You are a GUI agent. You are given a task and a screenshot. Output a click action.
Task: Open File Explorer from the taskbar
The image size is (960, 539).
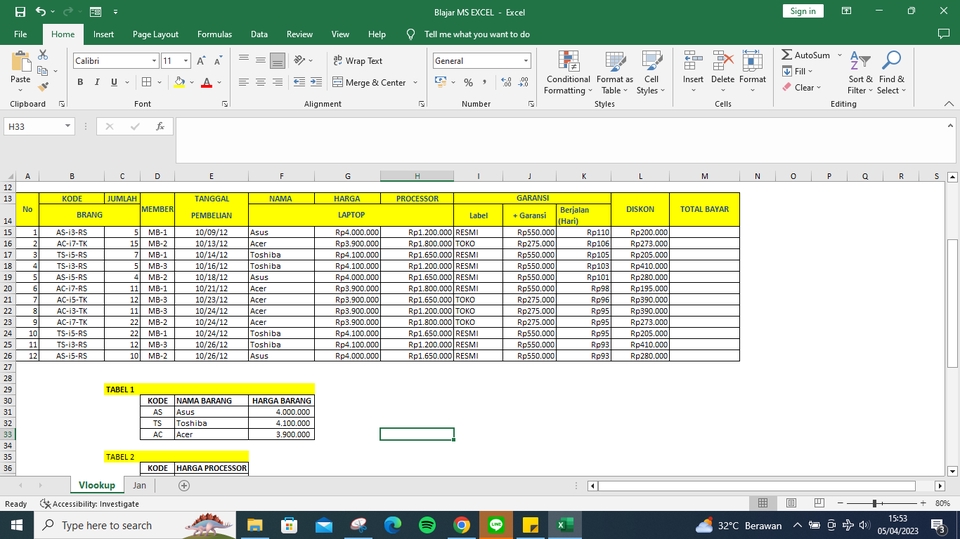coord(255,525)
